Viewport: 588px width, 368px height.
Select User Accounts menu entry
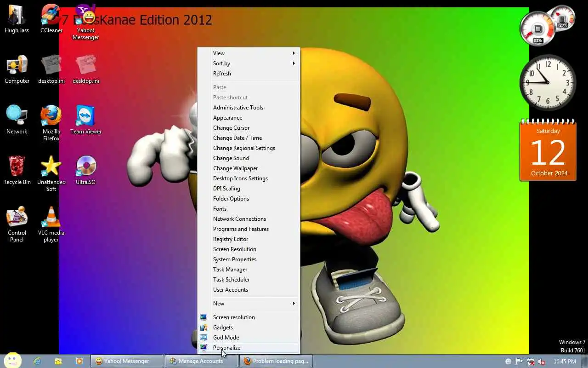(249, 290)
